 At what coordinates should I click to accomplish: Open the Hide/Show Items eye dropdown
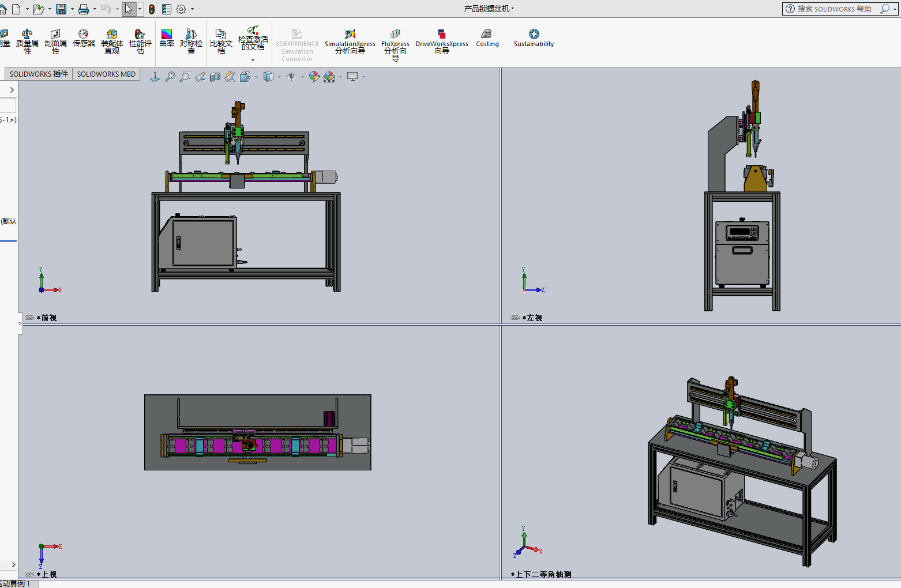coord(291,77)
